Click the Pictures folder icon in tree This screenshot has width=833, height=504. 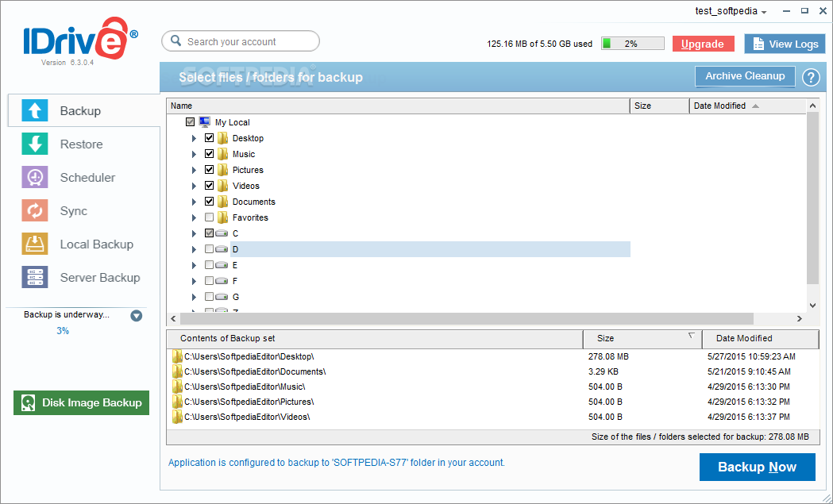(222, 170)
